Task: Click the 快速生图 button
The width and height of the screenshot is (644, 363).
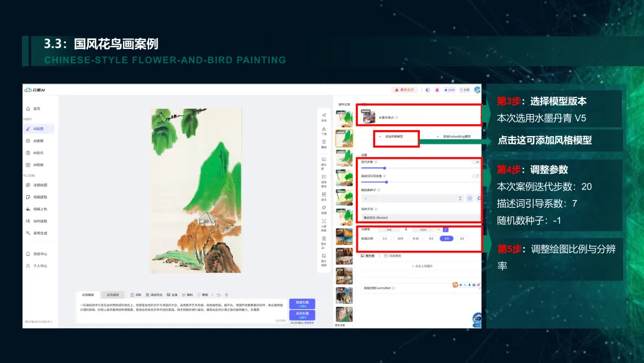Action: click(x=302, y=304)
